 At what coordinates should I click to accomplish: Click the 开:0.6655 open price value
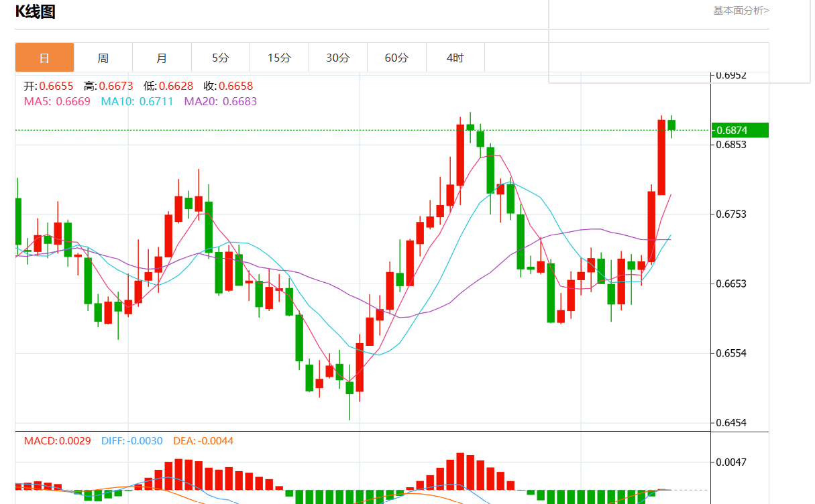point(49,86)
